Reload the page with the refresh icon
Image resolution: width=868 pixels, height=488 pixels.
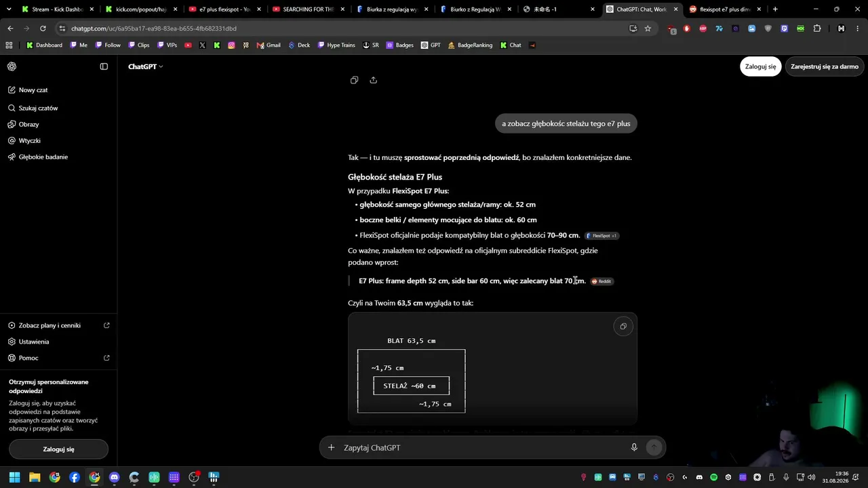(x=43, y=28)
